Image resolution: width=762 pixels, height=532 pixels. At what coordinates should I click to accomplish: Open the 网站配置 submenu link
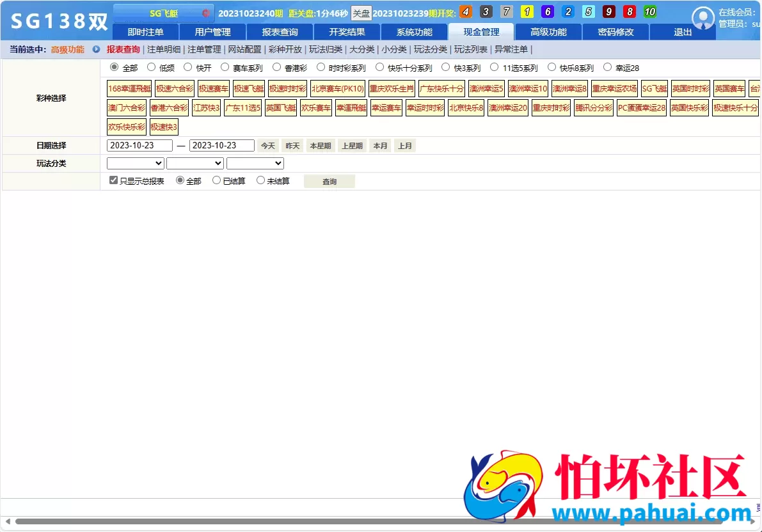tap(244, 50)
